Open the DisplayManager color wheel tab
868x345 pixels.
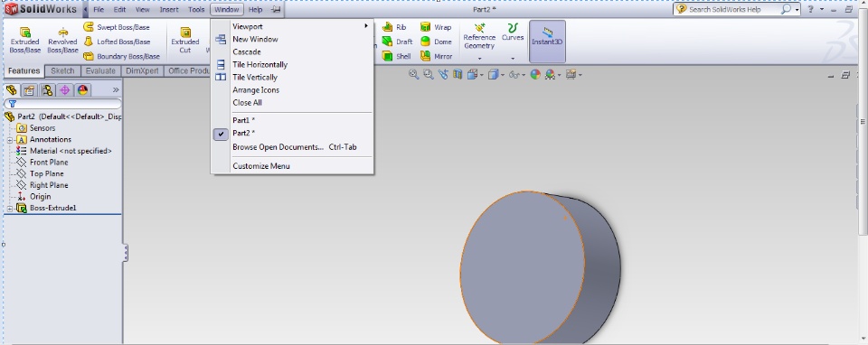pyautogui.click(x=82, y=90)
